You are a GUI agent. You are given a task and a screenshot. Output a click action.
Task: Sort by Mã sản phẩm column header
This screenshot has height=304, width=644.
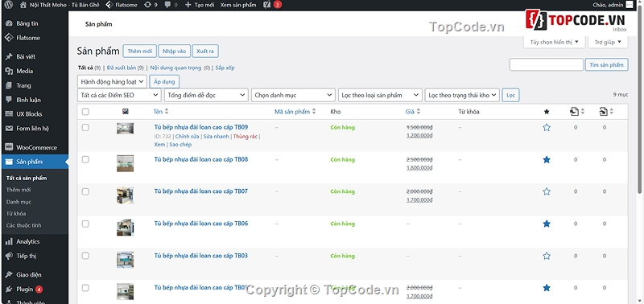[295, 112]
